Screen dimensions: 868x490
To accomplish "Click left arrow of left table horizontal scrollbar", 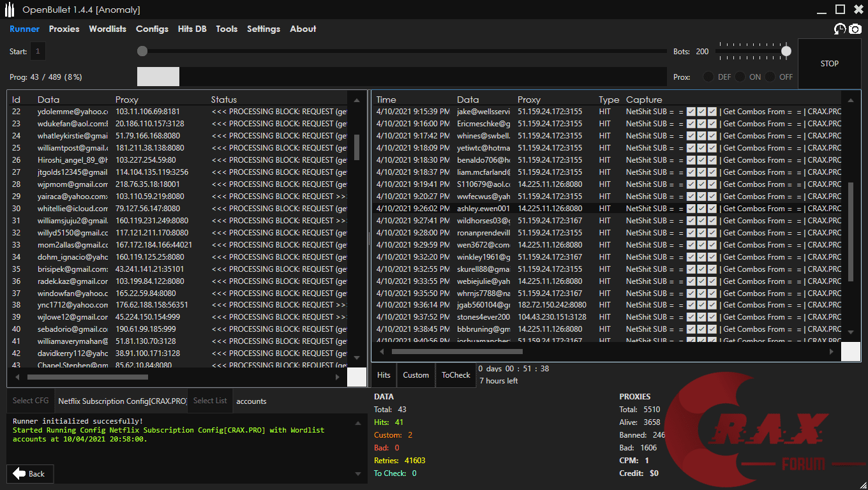I will click(17, 377).
